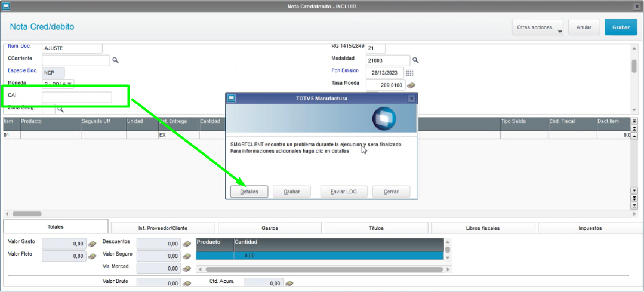Viewport: 644px width, 292px height.
Task: Click the Descuentos amount field
Action: tap(159, 244)
